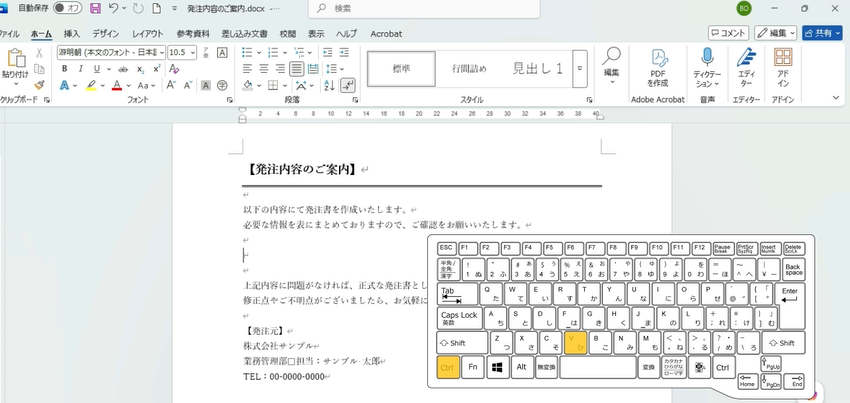Image resolution: width=850 pixels, height=403 pixels.
Task: Open the line spacing dropdown
Action: 331,69
